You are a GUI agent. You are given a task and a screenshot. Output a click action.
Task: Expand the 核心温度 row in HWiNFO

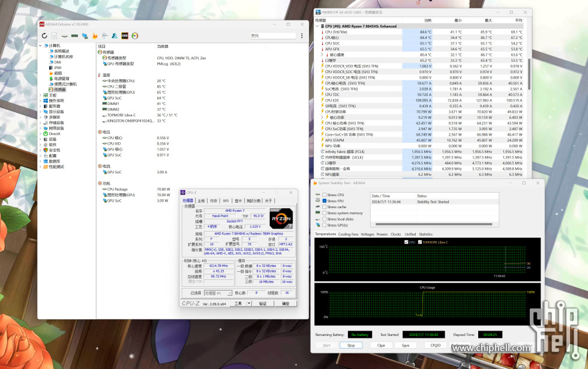tap(322, 55)
